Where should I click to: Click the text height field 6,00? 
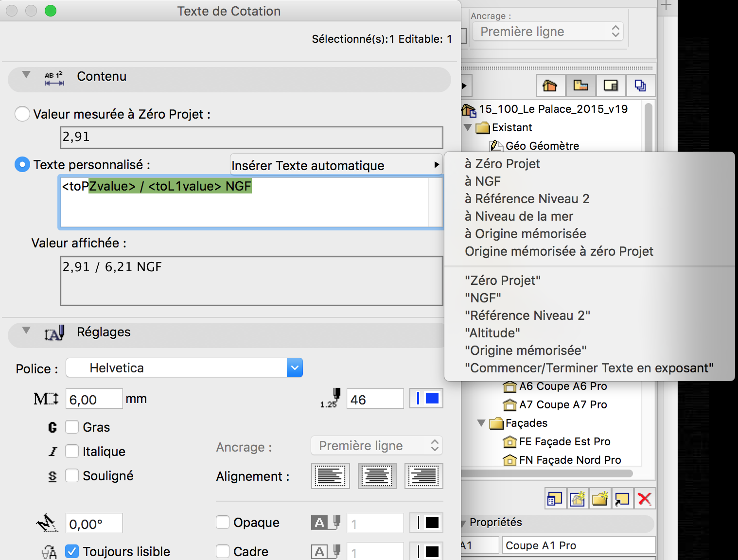94,399
